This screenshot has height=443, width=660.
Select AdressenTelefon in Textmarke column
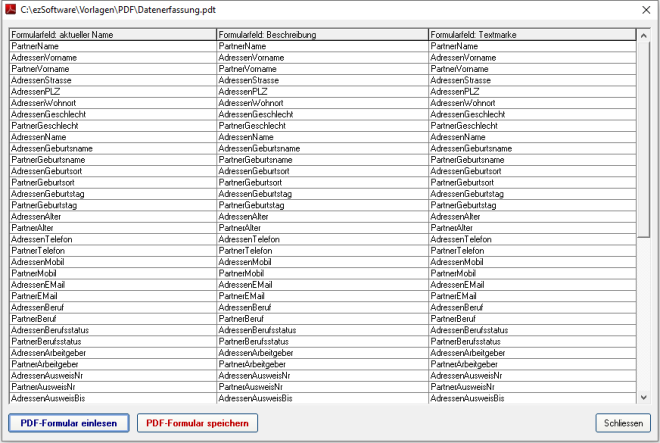click(532, 240)
